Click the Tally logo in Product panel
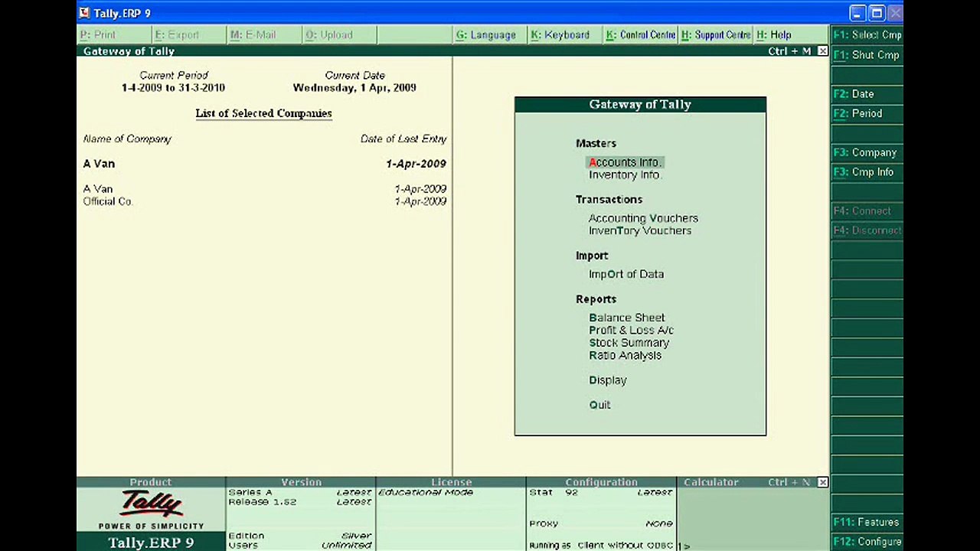Image resolution: width=980 pixels, height=551 pixels. click(151, 504)
